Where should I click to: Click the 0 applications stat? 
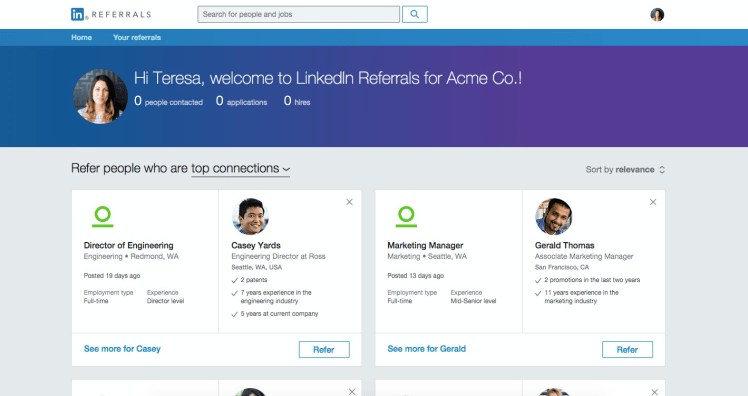pyautogui.click(x=241, y=101)
